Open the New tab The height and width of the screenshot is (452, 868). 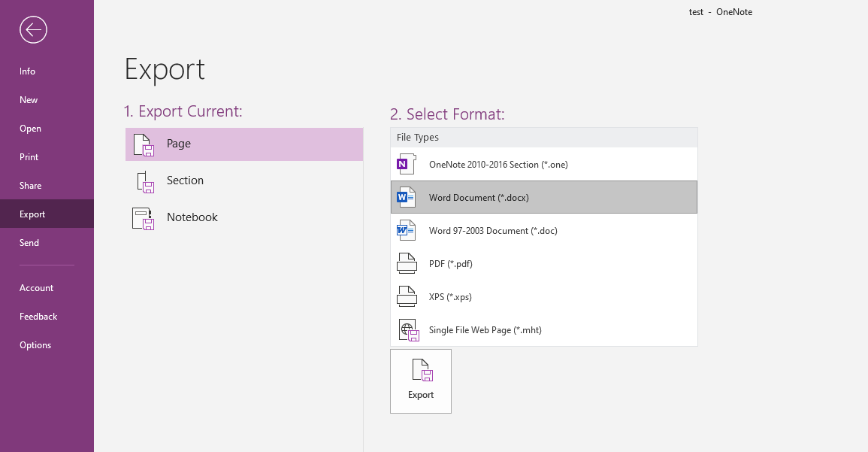click(47, 100)
